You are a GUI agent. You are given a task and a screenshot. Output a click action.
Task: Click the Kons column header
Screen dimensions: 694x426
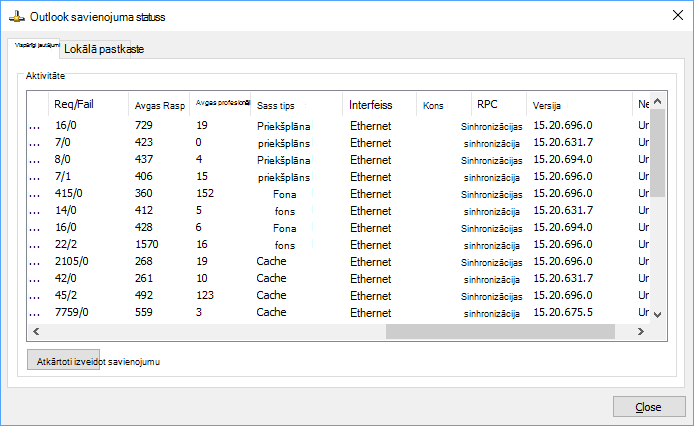click(x=443, y=105)
